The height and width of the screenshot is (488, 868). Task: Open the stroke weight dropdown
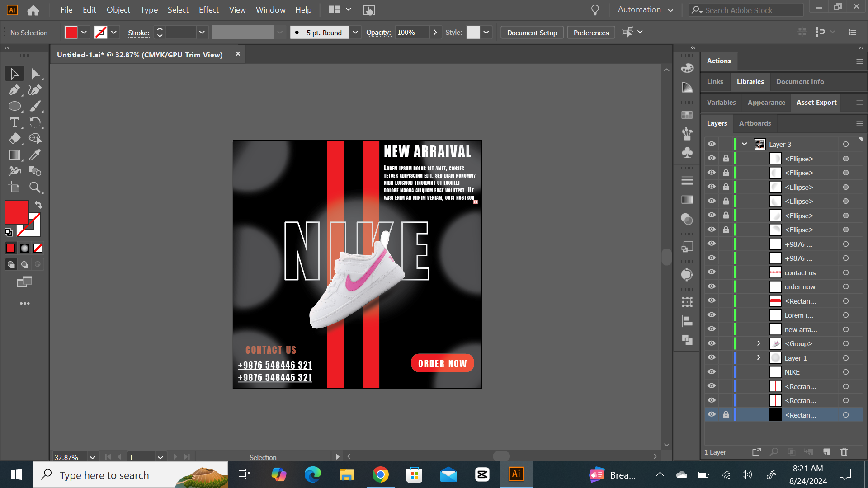point(202,33)
